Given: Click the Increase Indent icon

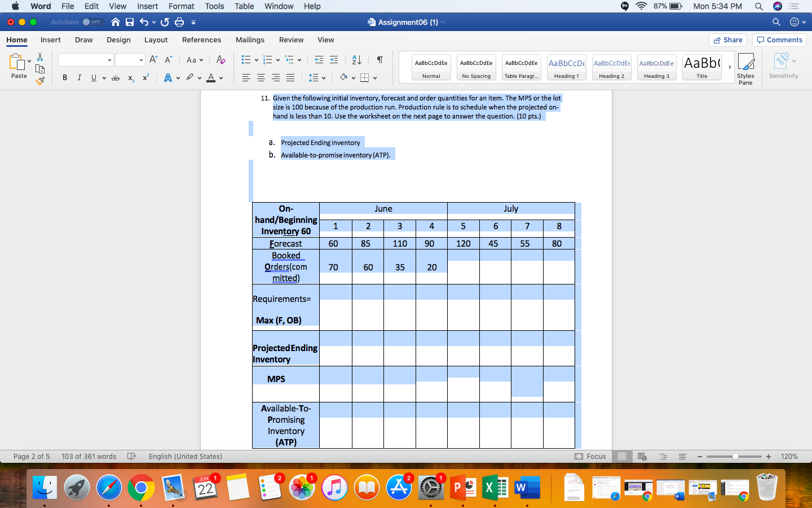Looking at the screenshot, I should tap(334, 59).
